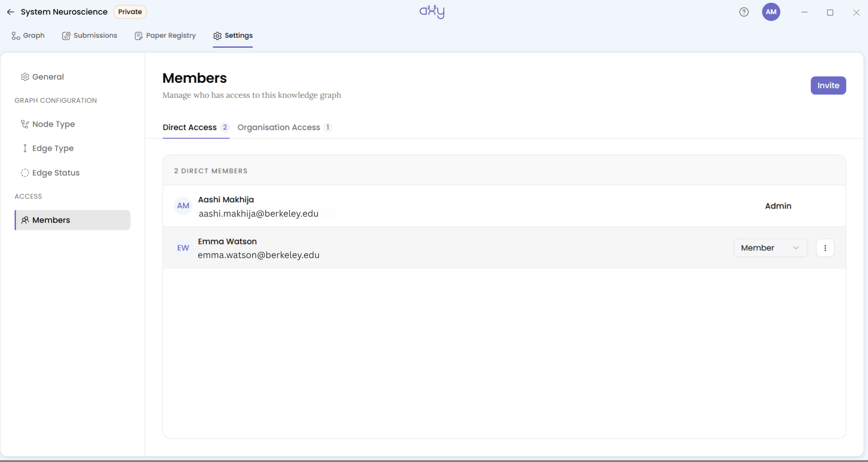The image size is (868, 462).
Task: Minimize the application window
Action: point(805,12)
